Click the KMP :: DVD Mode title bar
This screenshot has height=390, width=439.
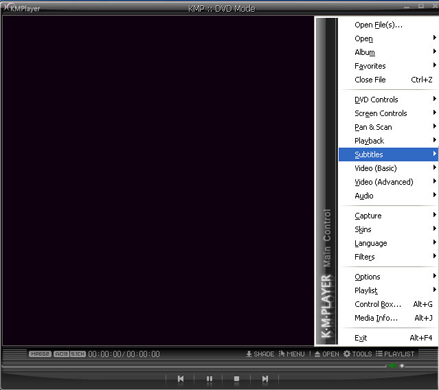[x=222, y=8]
